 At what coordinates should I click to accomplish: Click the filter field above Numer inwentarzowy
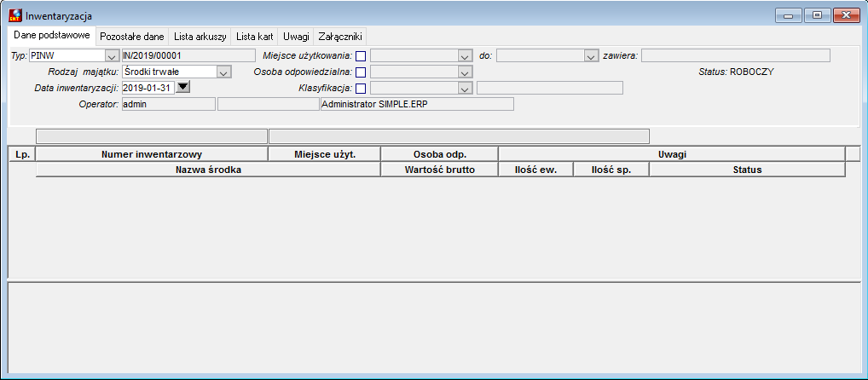(x=152, y=136)
